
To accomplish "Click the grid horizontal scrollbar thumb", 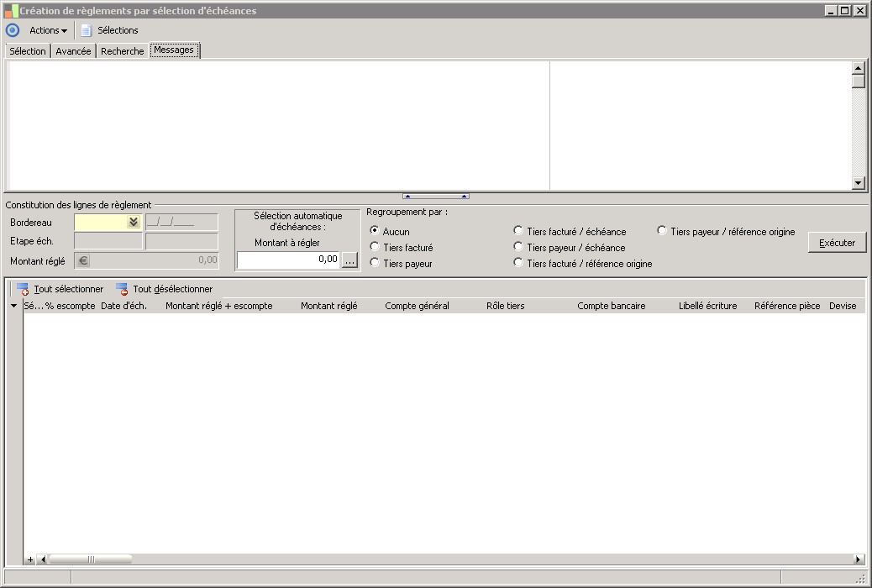I will tap(90, 559).
